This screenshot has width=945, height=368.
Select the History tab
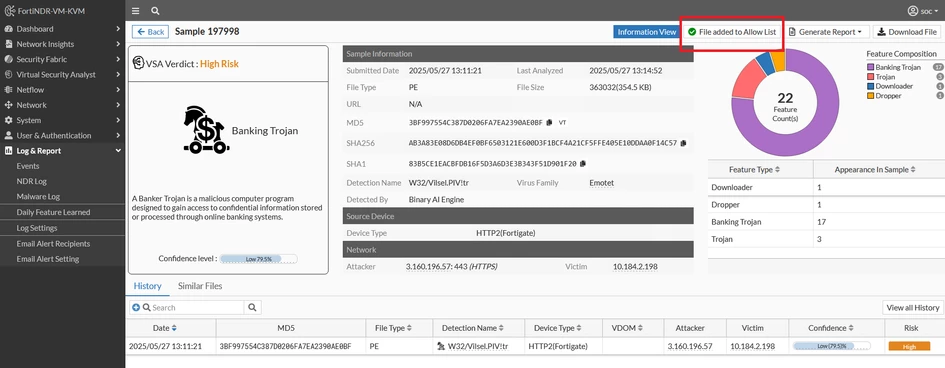pyautogui.click(x=148, y=286)
